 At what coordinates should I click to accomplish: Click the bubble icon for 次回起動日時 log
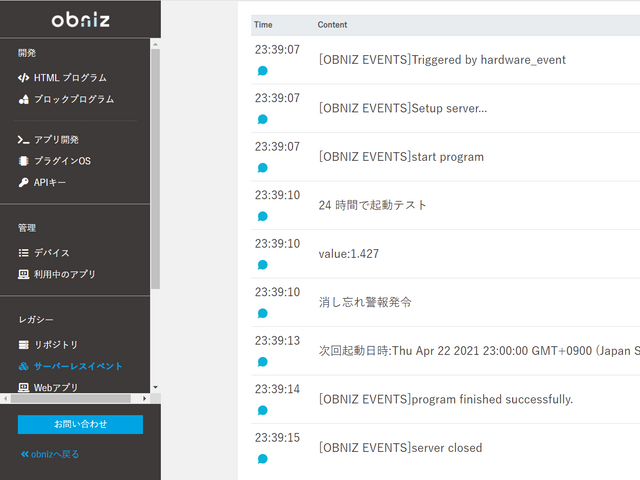[262, 362]
